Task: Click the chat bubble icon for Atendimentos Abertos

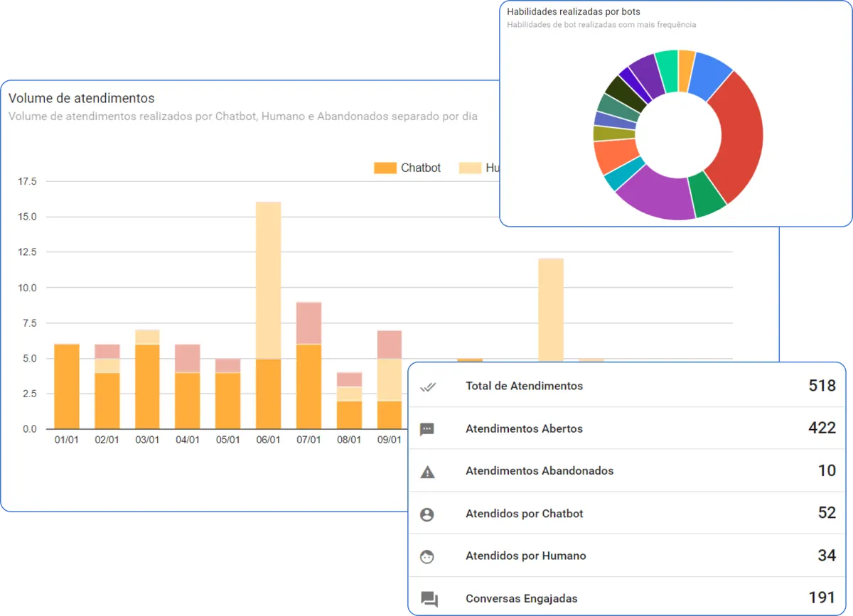Action: [x=427, y=429]
